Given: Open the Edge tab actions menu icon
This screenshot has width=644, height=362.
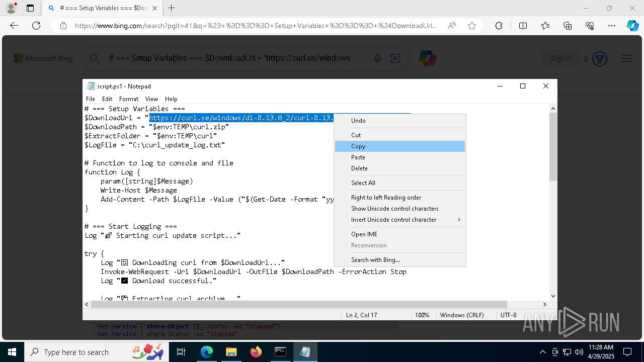Looking at the screenshot, I should click(30, 8).
